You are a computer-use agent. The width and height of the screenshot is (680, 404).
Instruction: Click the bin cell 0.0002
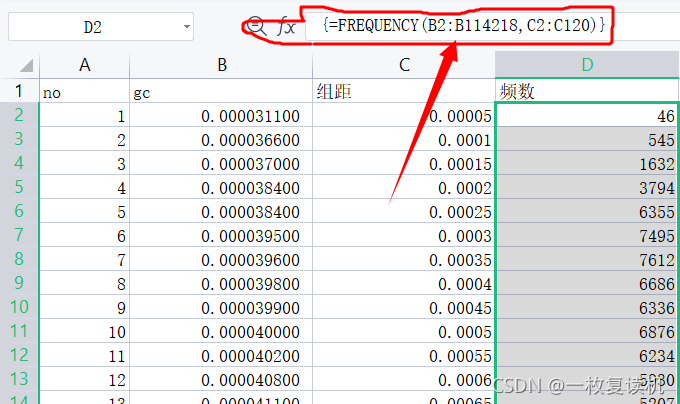[404, 187]
